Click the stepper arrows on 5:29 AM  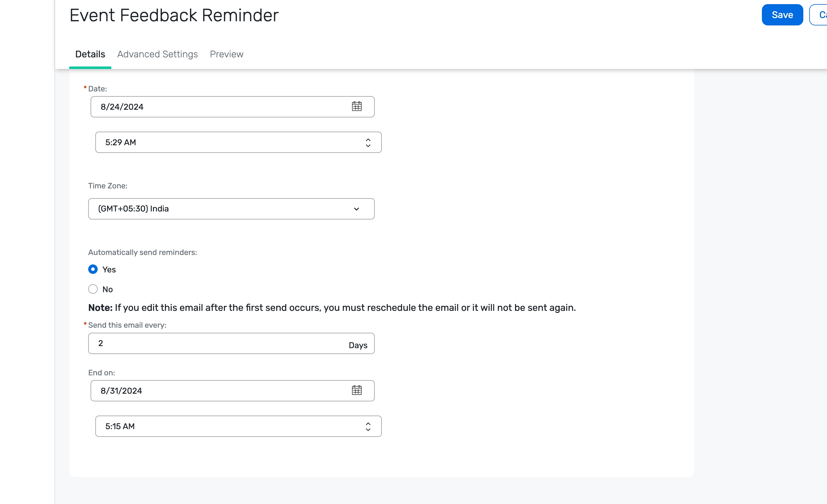368,143
